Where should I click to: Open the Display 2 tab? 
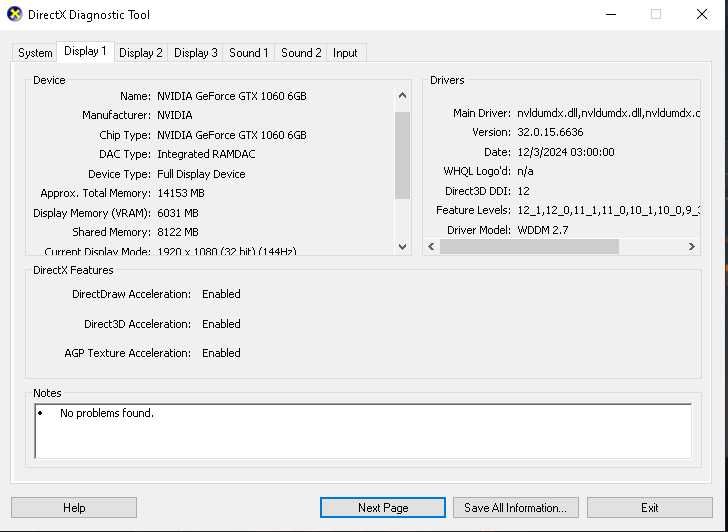click(x=141, y=53)
